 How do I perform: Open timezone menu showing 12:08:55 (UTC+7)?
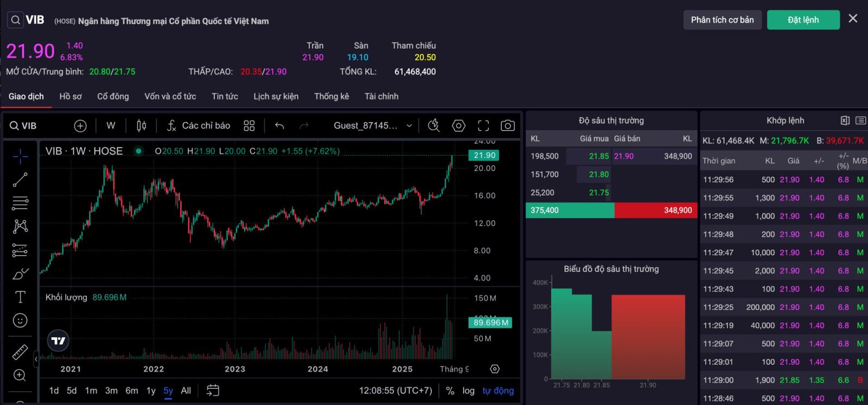coord(395,390)
